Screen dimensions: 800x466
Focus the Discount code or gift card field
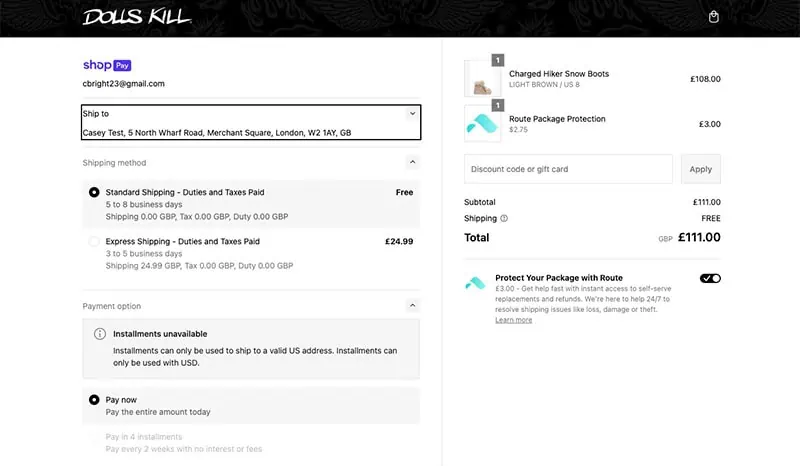point(568,169)
